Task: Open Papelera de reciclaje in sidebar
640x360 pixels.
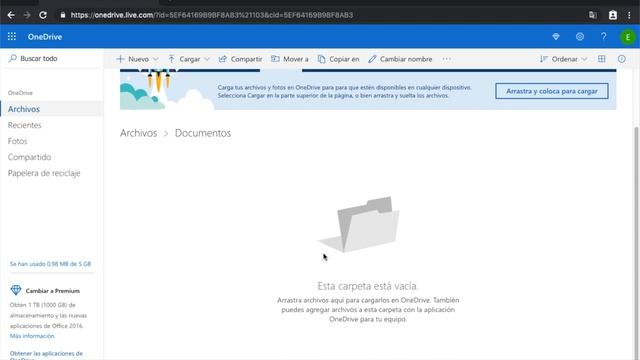Action: coord(44,173)
